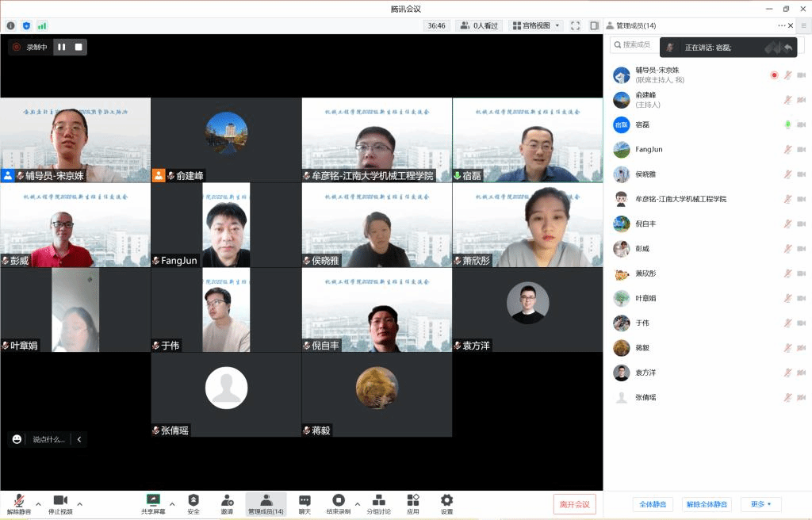Click the Share Screen icon (共享屏幕)
Viewport: 812px width, 520px height.
point(153,503)
